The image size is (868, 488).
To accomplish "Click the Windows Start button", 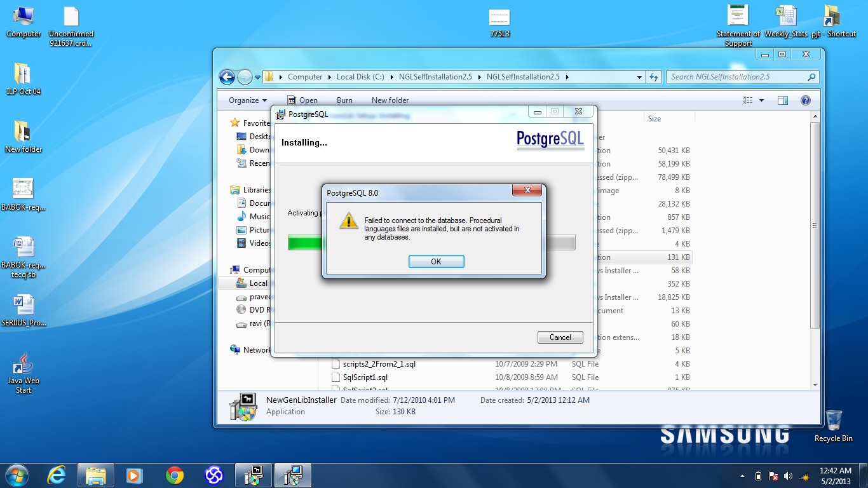I will [17, 475].
